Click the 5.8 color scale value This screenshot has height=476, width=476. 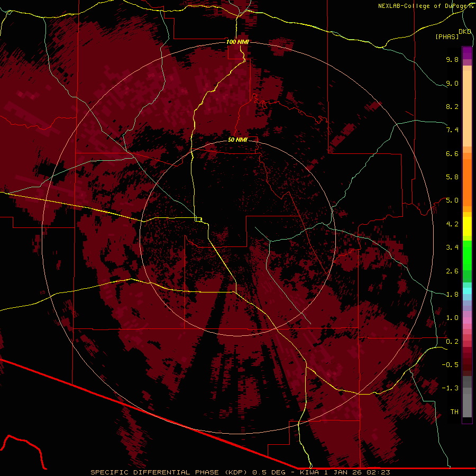tap(452, 177)
